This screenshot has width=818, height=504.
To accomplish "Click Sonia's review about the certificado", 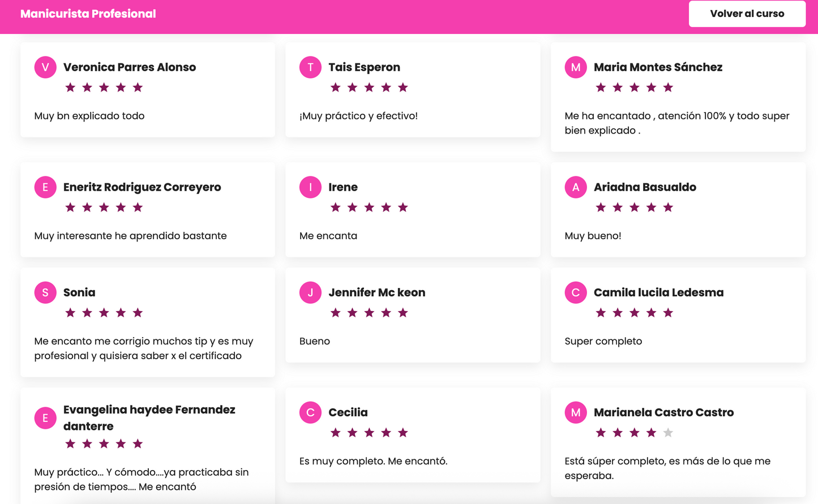I will (144, 348).
